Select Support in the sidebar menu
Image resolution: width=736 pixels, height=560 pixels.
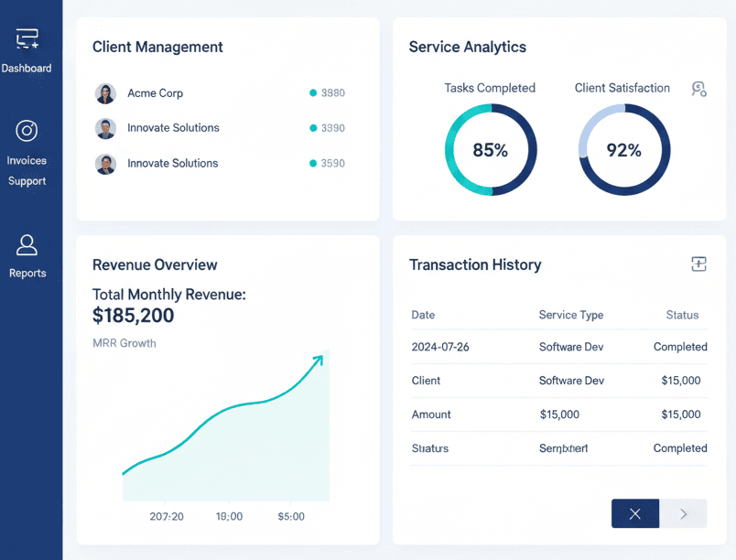click(x=27, y=180)
